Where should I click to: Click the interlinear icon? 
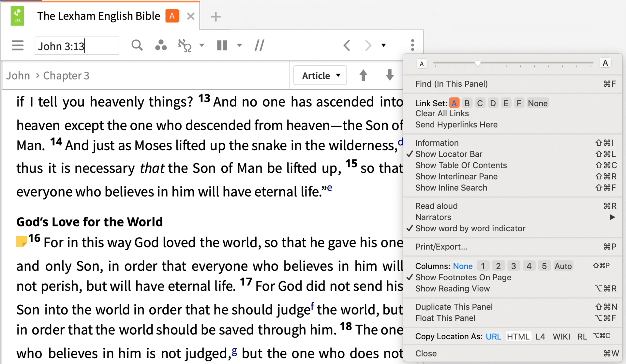pyautogui.click(x=185, y=45)
